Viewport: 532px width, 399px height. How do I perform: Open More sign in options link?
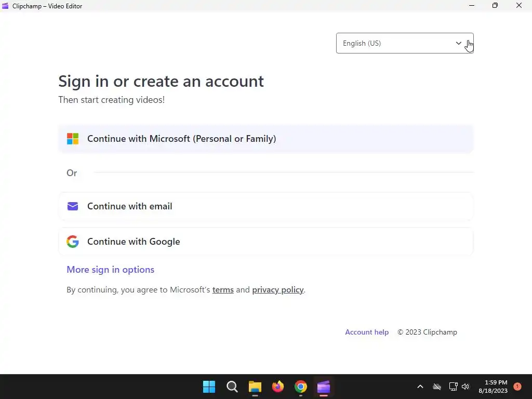point(110,270)
